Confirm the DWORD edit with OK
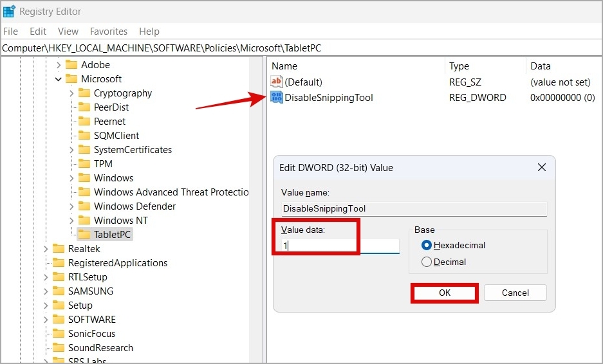 445,293
